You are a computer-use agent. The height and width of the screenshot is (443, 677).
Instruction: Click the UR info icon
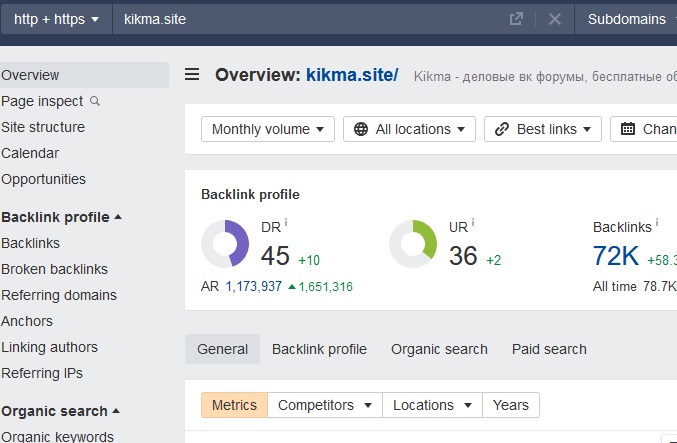pyautogui.click(x=473, y=223)
